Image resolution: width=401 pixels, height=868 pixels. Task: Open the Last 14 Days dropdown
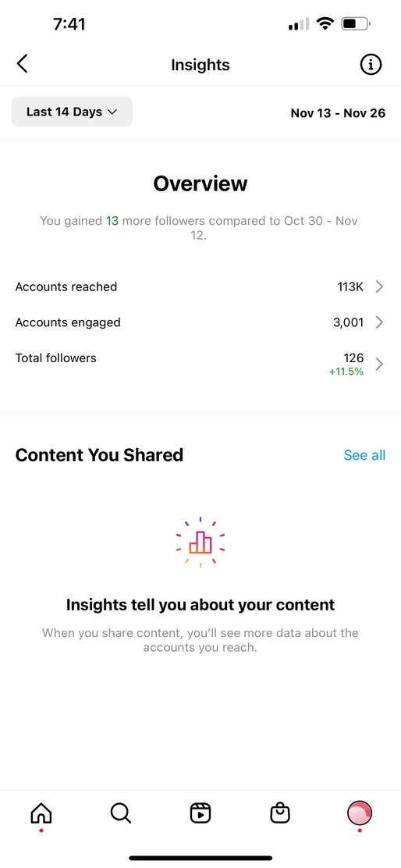coord(72,112)
